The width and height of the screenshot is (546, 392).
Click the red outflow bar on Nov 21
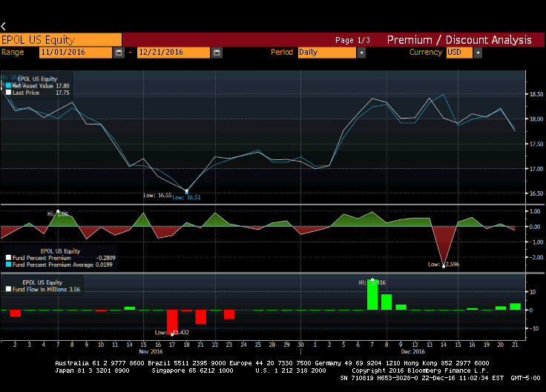200,317
